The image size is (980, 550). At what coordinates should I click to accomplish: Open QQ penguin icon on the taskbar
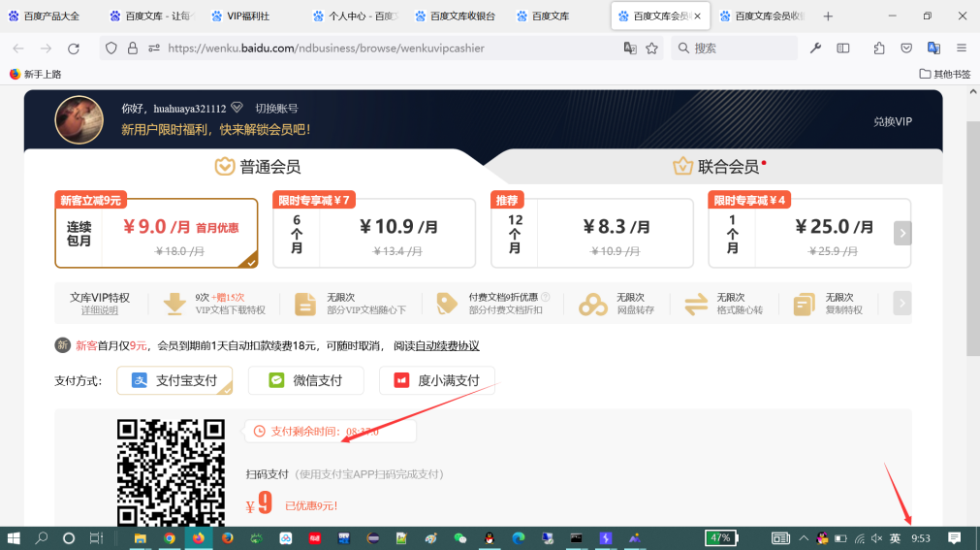pos(490,538)
